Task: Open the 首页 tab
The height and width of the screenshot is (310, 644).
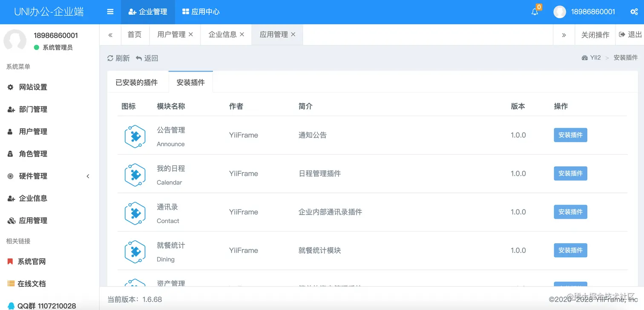Action: (x=135, y=34)
